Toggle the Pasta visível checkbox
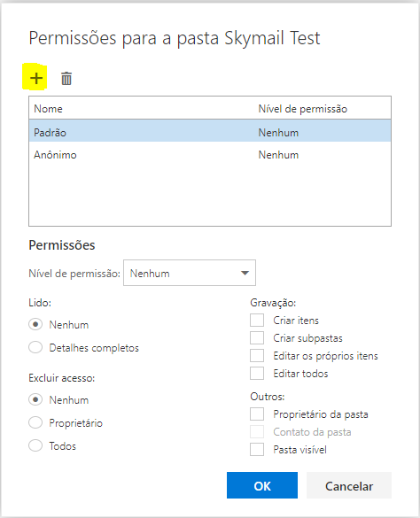The image size is (420, 518). click(x=257, y=450)
